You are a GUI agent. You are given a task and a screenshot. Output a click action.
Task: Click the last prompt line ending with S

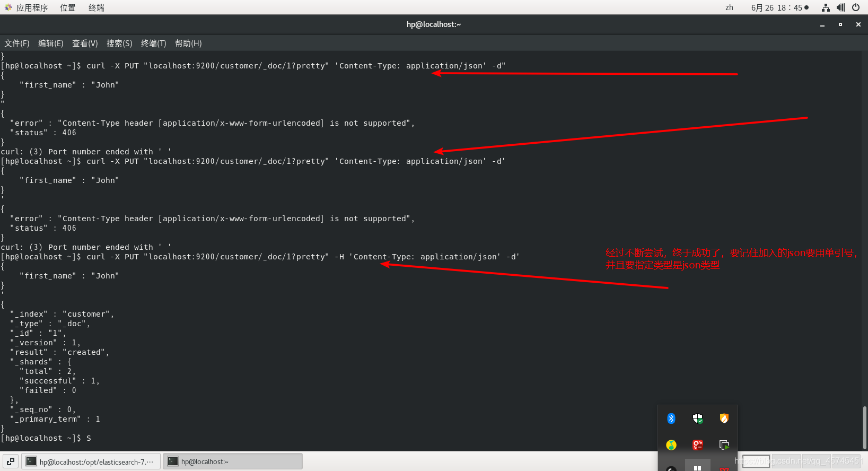[46, 438]
